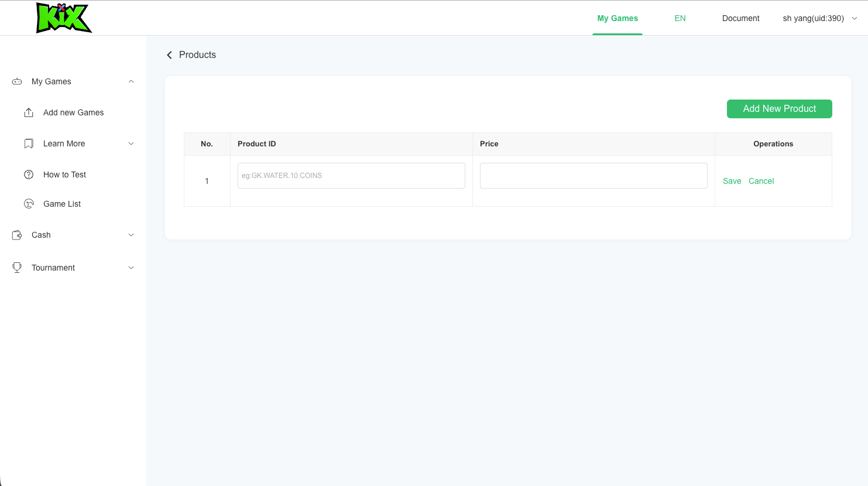Expand the Learn More submenu chevron
868x486 pixels.
pyautogui.click(x=131, y=143)
